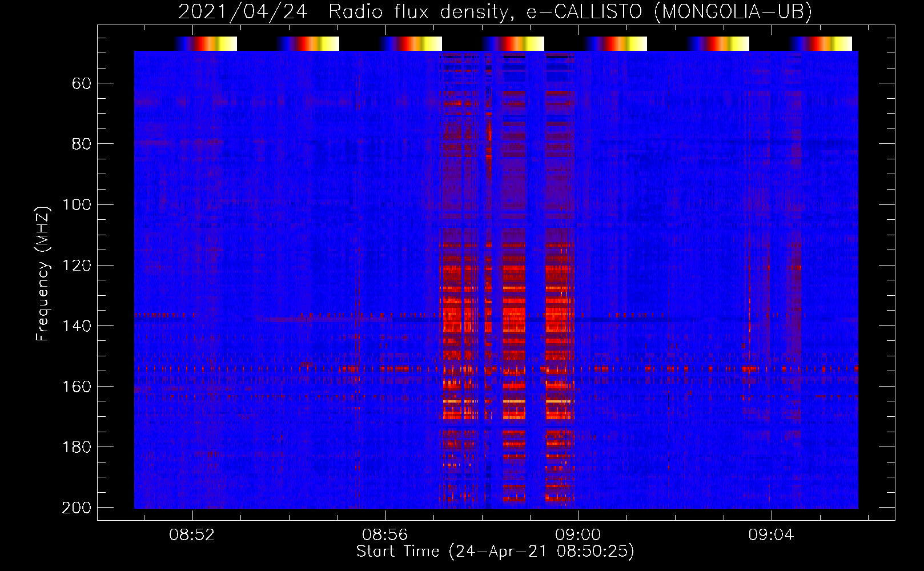
Task: Click the 09:00 time tick label
Action: coord(578,535)
